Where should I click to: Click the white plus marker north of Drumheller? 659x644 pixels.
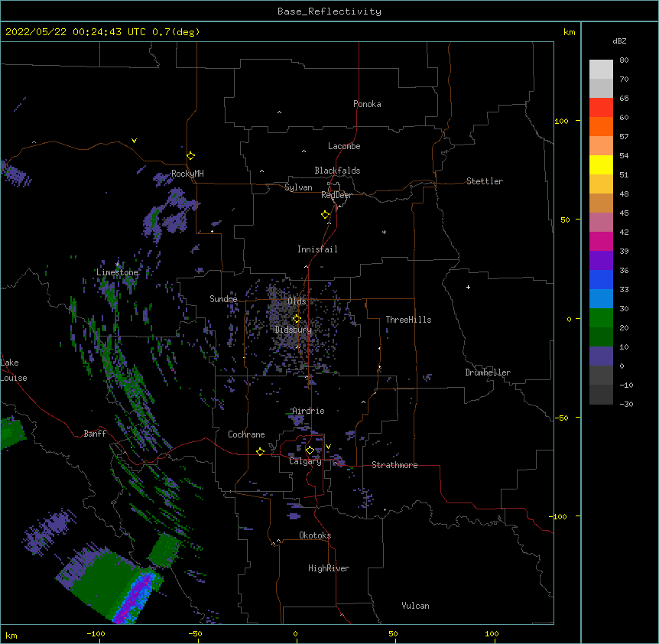click(x=468, y=287)
